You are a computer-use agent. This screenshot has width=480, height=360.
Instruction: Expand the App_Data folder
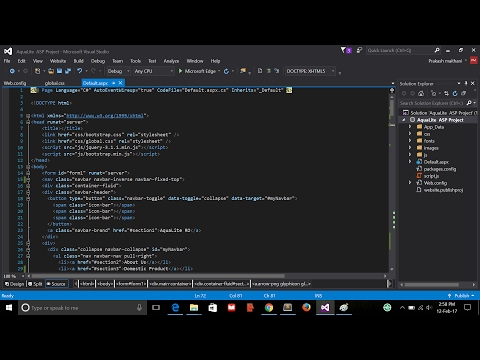coord(410,127)
